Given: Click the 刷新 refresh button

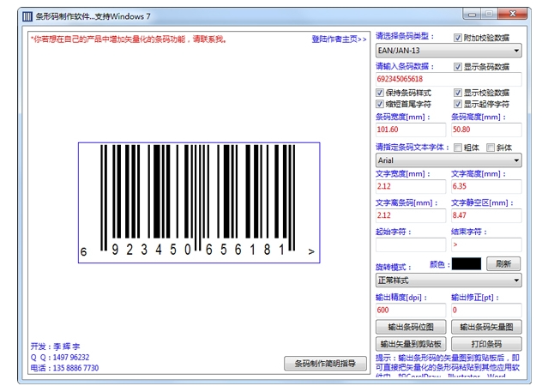Looking at the screenshot, I should (503, 263).
